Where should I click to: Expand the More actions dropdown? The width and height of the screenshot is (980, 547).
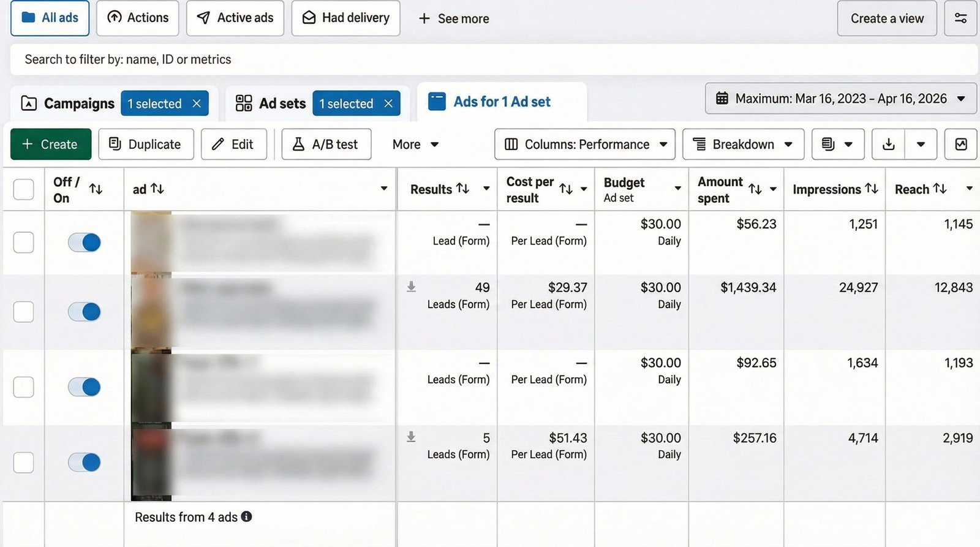416,145
